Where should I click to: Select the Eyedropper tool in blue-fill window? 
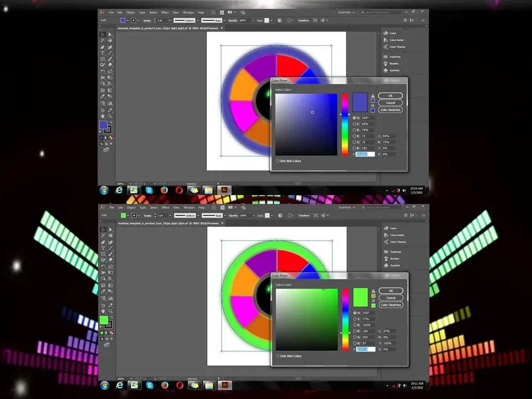(x=103, y=96)
